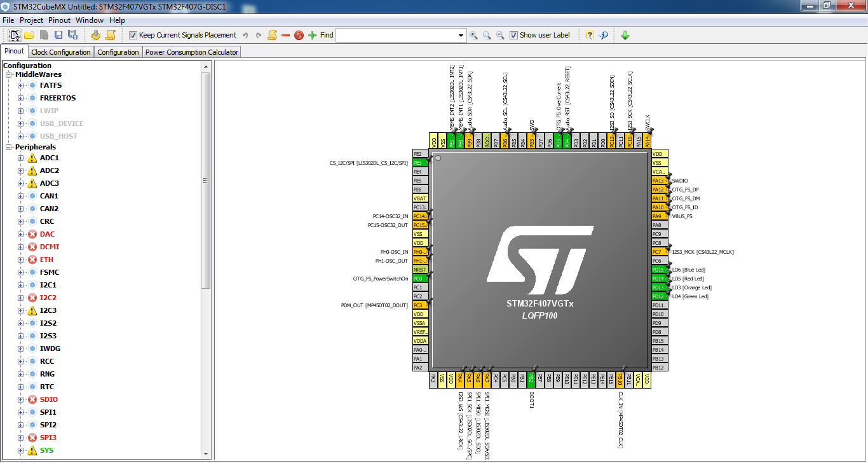
Task: Uncheck Keep Current Signals Placement
Action: pos(132,35)
